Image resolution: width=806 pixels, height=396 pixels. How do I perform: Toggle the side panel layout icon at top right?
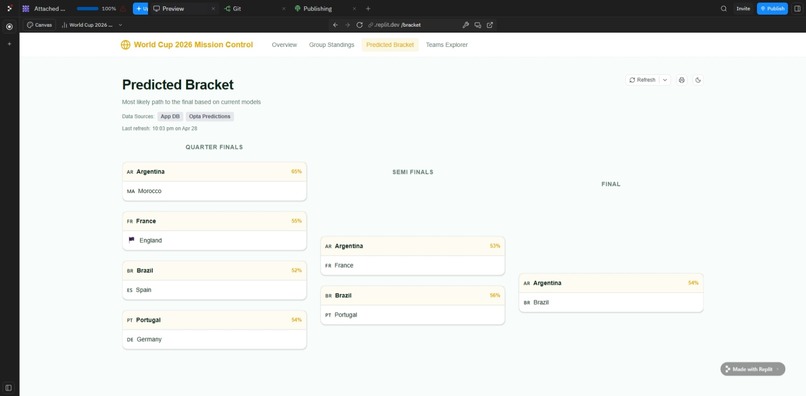tap(797, 9)
